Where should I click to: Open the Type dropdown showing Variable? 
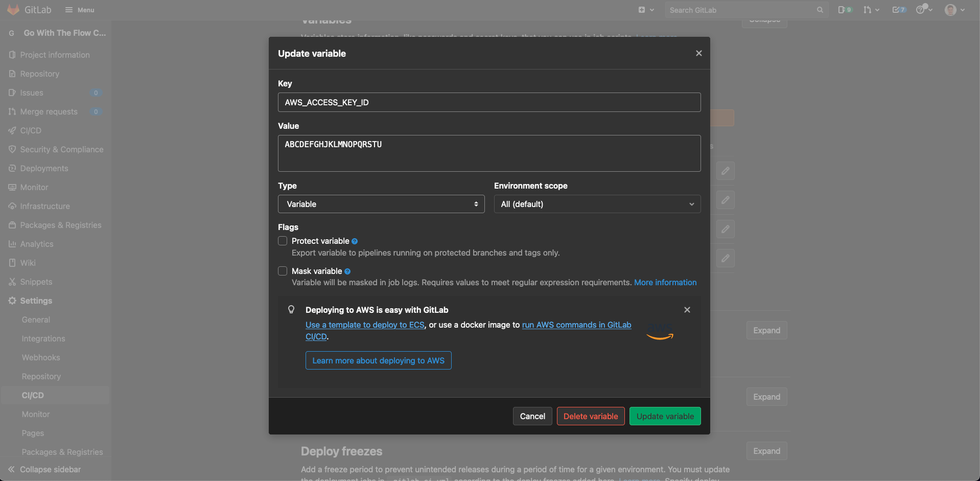click(x=381, y=204)
